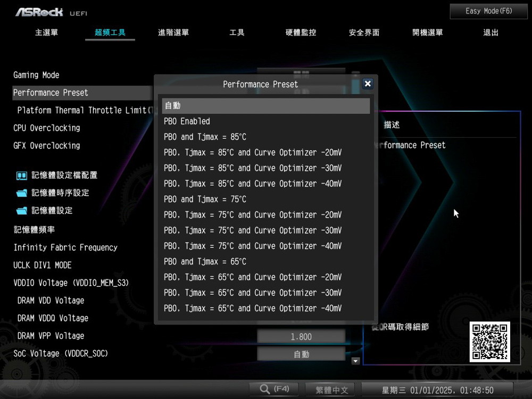Pick PBO Tjmax 65°C Curve Optimizer -40mV

pyautogui.click(x=253, y=309)
